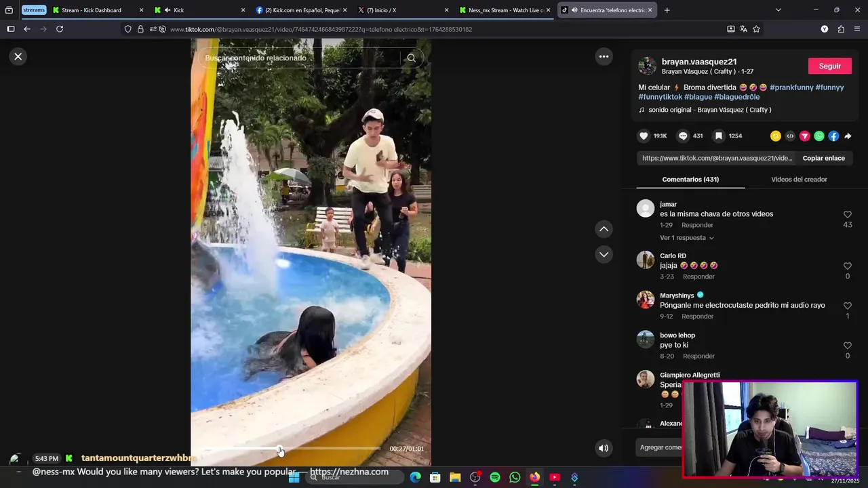This screenshot has width=868, height=488.
Task: Switch to the Inicio / X tab
Action: (x=403, y=10)
